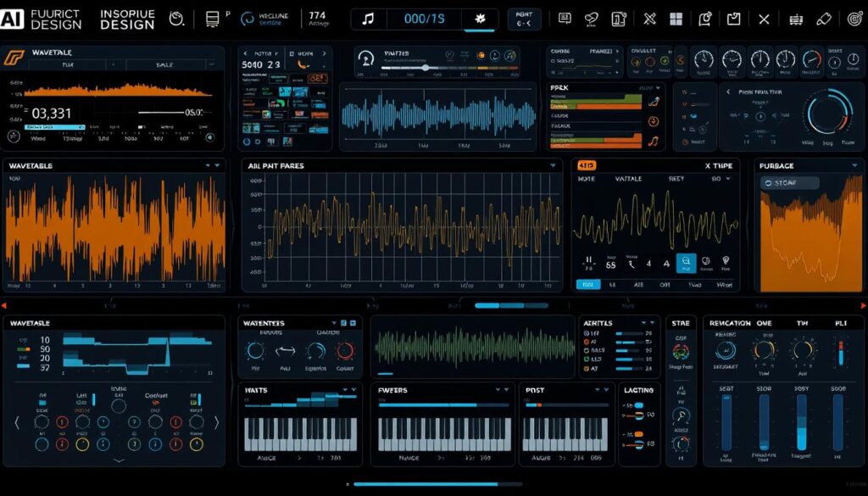Viewport: 868px width, 496px height.
Task: Open the PURBAGE panel dropdown
Action: [854, 165]
